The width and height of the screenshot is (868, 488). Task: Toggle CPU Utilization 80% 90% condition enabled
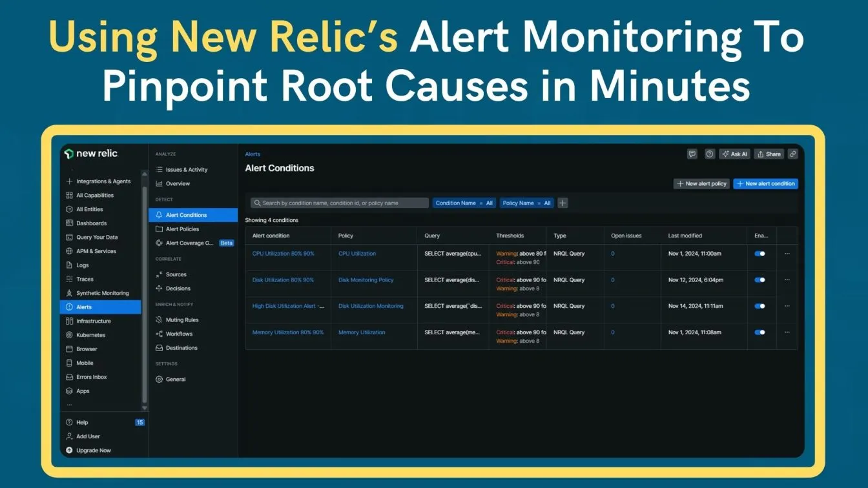759,254
